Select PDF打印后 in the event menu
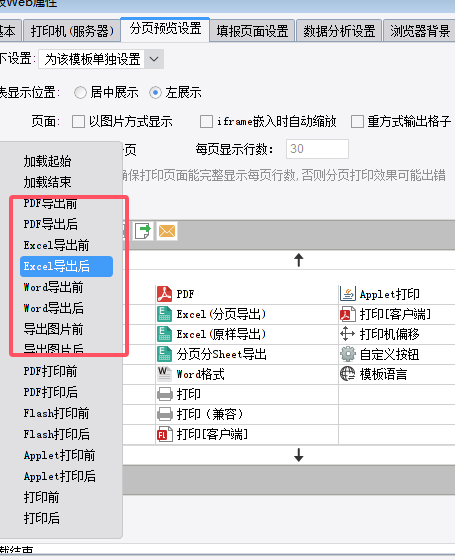The height and width of the screenshot is (560, 455). pos(51,392)
